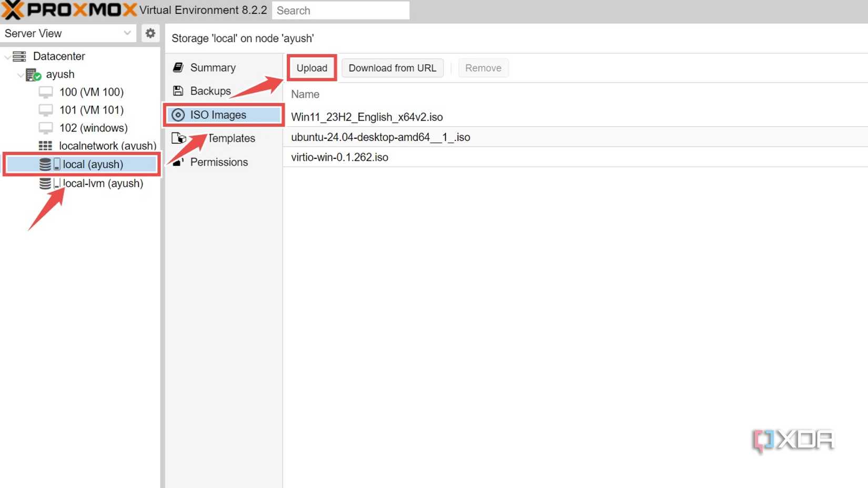This screenshot has height=488, width=868.
Task: Select the ISO Images tab
Action: pyautogui.click(x=224, y=115)
